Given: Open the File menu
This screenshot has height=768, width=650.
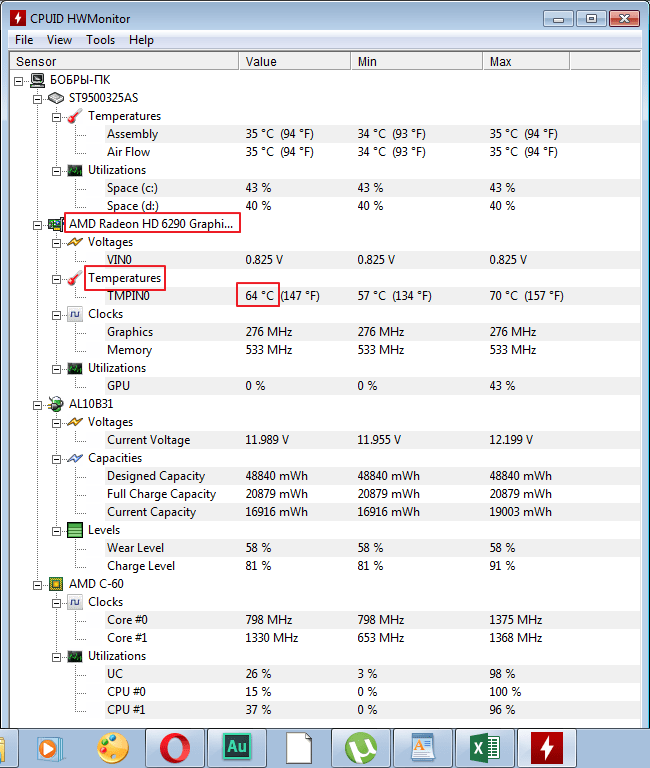Looking at the screenshot, I should coord(24,40).
